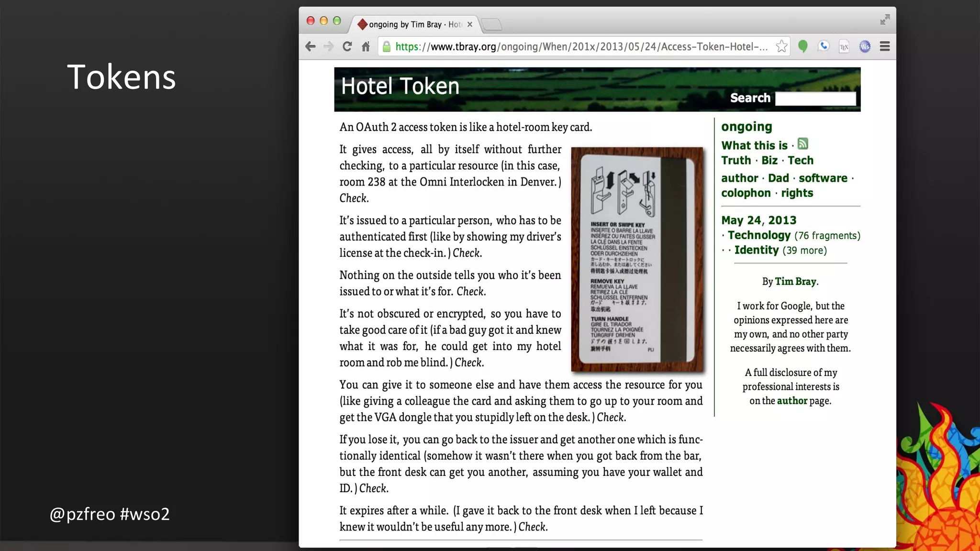Click the browser back arrow

click(x=311, y=46)
